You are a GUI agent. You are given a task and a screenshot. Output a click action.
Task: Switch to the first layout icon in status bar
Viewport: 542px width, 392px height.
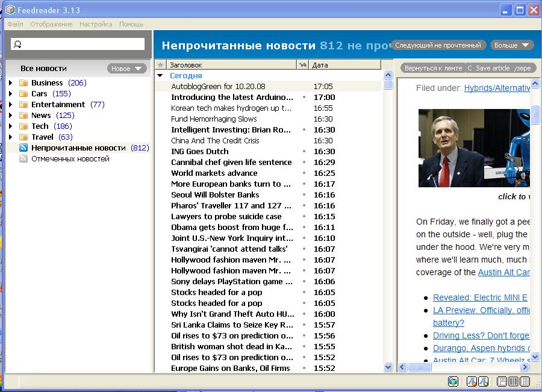coord(502,382)
